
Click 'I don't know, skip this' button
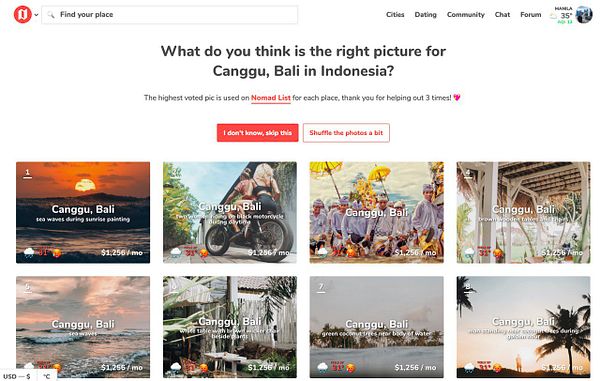pos(258,133)
